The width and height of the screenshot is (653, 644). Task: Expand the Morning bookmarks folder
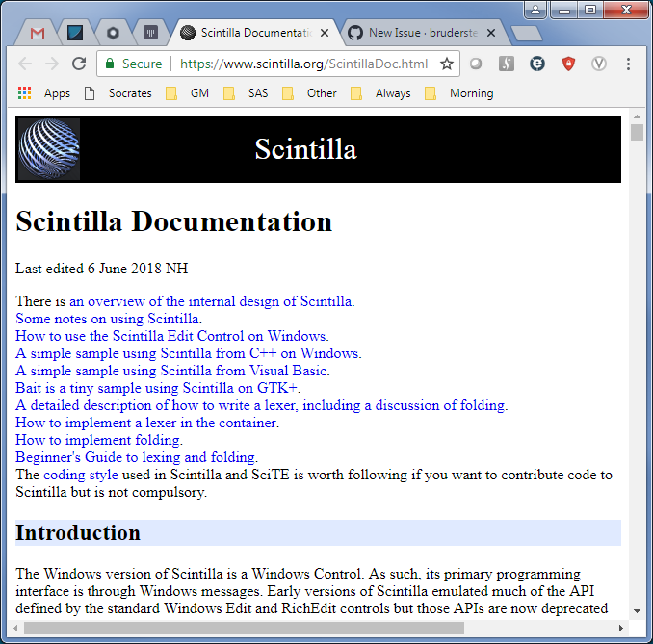(x=459, y=93)
